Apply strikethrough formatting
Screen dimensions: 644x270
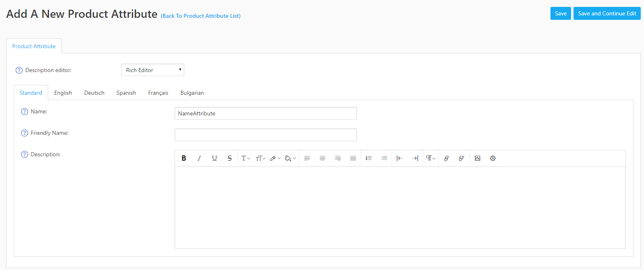[x=230, y=158]
